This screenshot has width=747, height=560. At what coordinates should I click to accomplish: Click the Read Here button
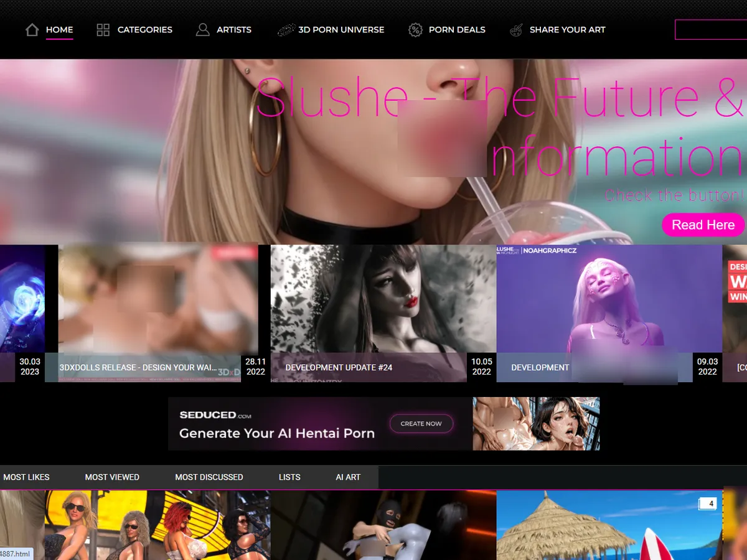point(703,225)
